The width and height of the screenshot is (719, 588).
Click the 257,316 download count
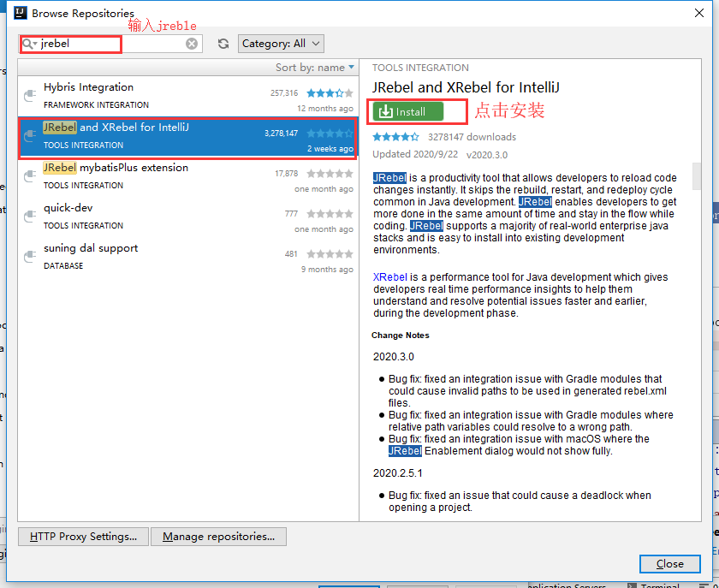pos(284,93)
